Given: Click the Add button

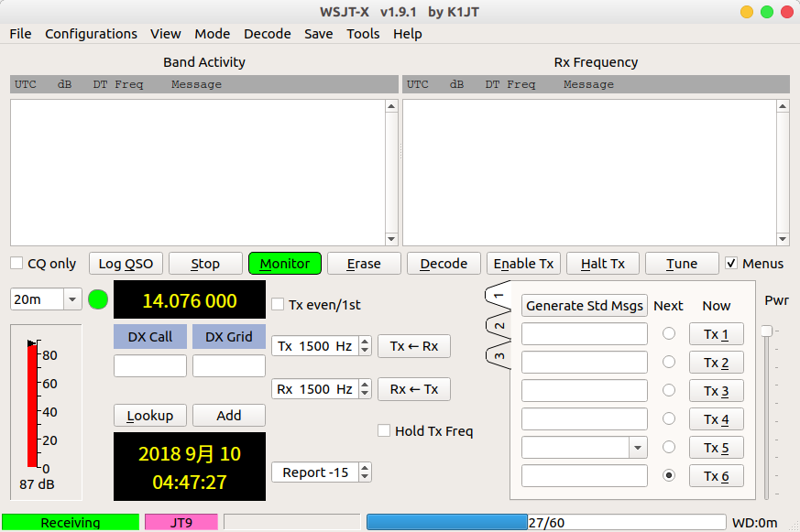Looking at the screenshot, I should point(228,416).
